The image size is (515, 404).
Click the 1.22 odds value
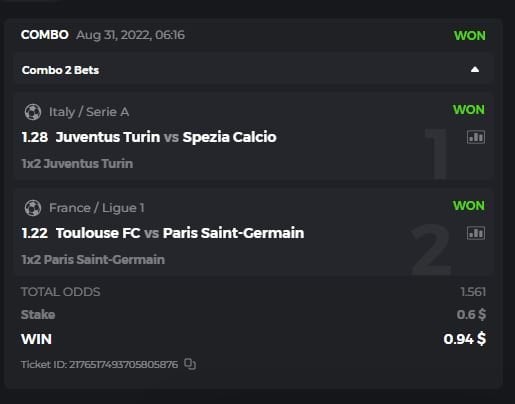pos(35,233)
